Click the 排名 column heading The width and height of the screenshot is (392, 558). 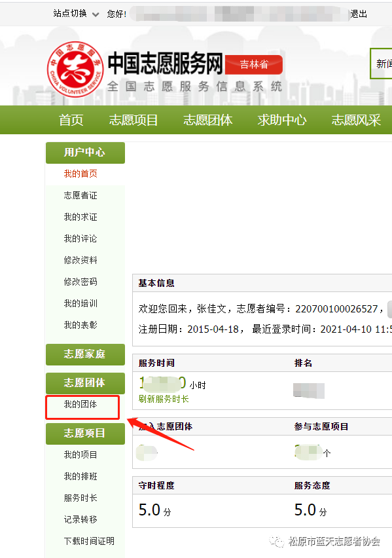[x=303, y=363]
